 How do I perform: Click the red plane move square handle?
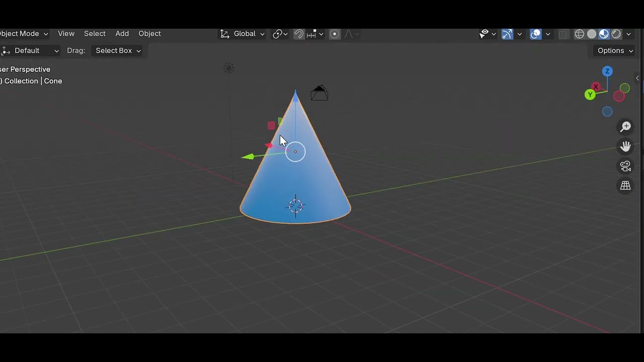pyautogui.click(x=272, y=125)
